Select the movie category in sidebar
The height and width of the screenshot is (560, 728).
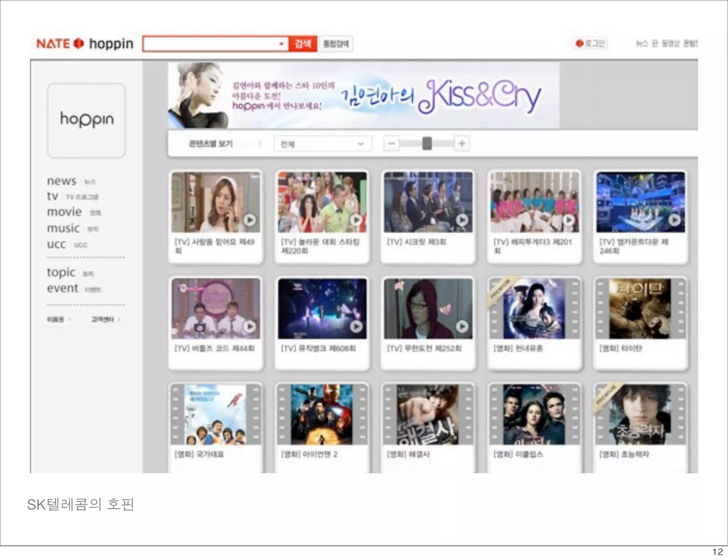click(x=65, y=212)
